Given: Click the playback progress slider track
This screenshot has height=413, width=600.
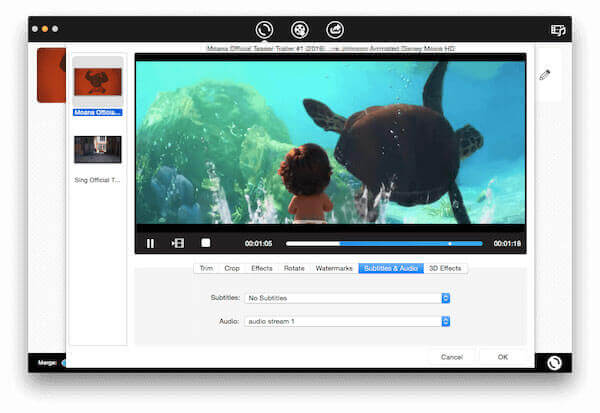Looking at the screenshot, I should pos(384,243).
